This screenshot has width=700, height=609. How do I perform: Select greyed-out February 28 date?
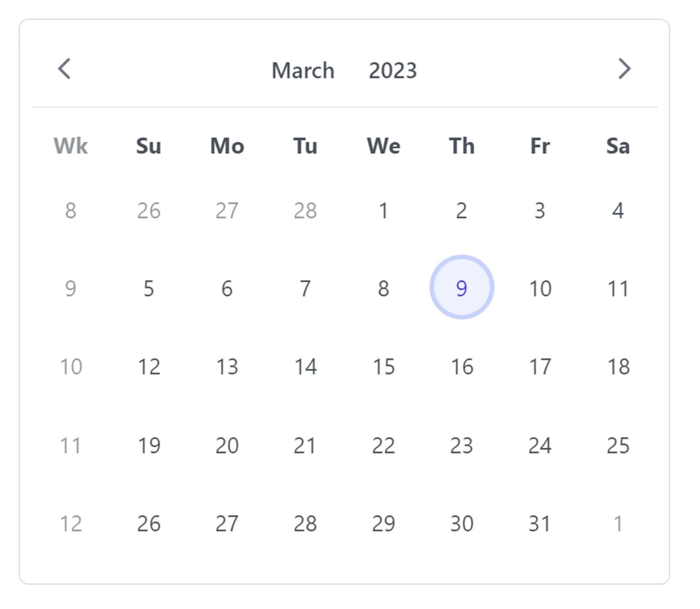point(305,210)
